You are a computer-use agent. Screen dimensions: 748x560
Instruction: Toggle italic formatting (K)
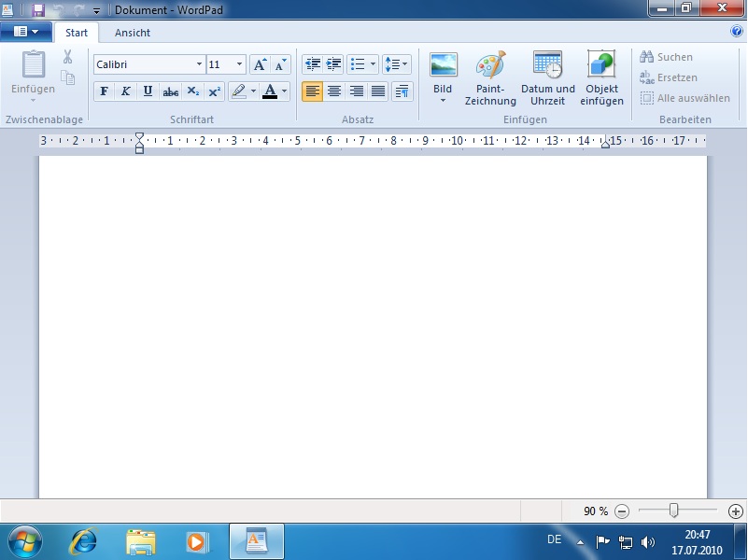[x=126, y=91]
